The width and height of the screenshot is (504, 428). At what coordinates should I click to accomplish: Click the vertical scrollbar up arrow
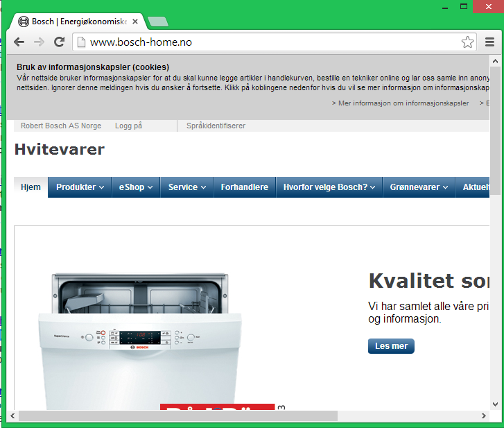pyautogui.click(x=495, y=61)
